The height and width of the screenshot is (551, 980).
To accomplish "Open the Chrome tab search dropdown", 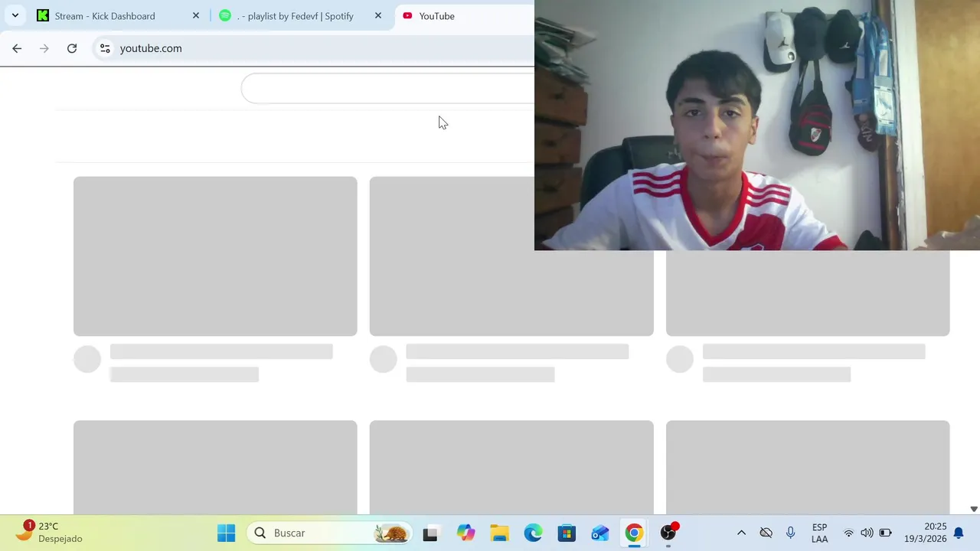I will point(15,15).
